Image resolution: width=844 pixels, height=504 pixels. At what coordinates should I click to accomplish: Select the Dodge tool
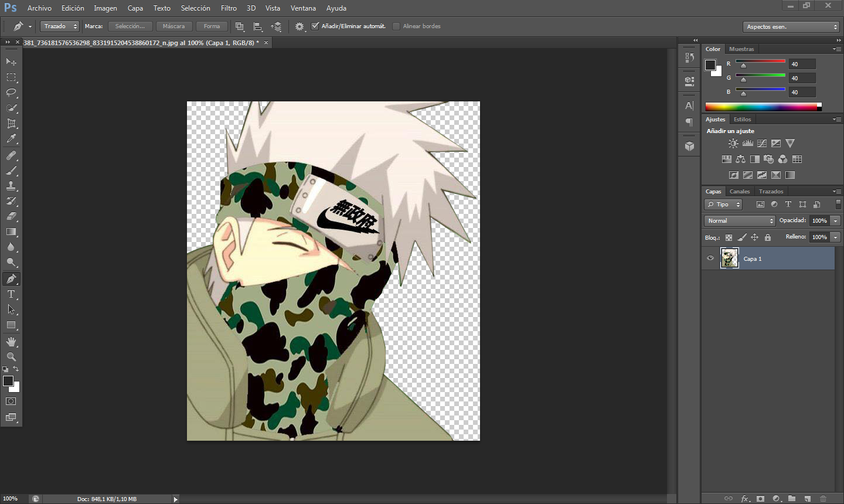tap(11, 262)
